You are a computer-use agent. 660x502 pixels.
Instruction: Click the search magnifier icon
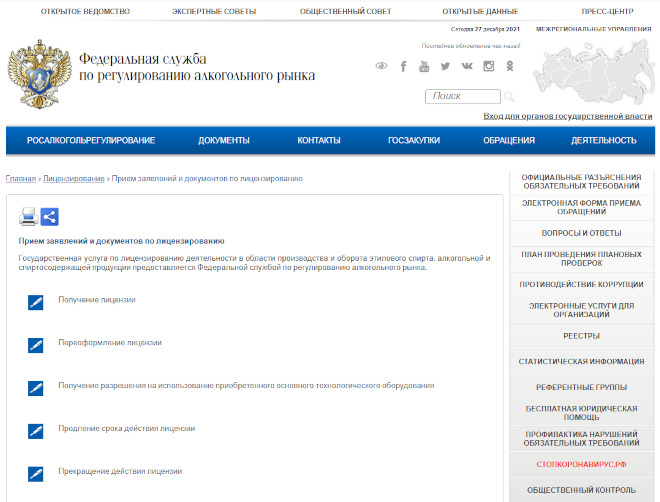[x=509, y=96]
